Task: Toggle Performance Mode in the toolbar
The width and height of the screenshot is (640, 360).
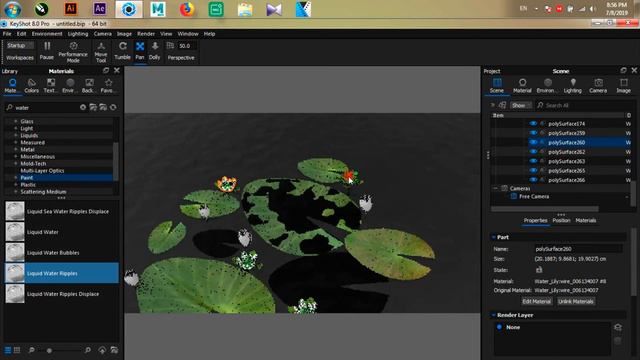Action: click(73, 46)
